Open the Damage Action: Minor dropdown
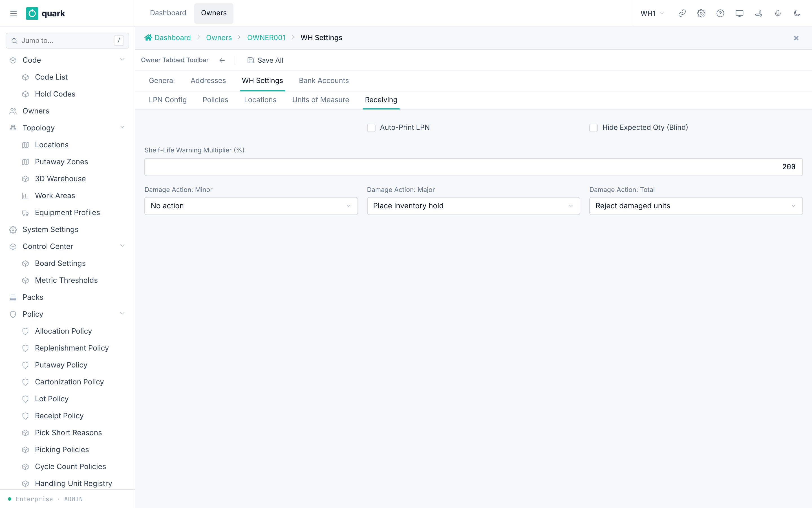The width and height of the screenshot is (812, 508). tap(251, 206)
